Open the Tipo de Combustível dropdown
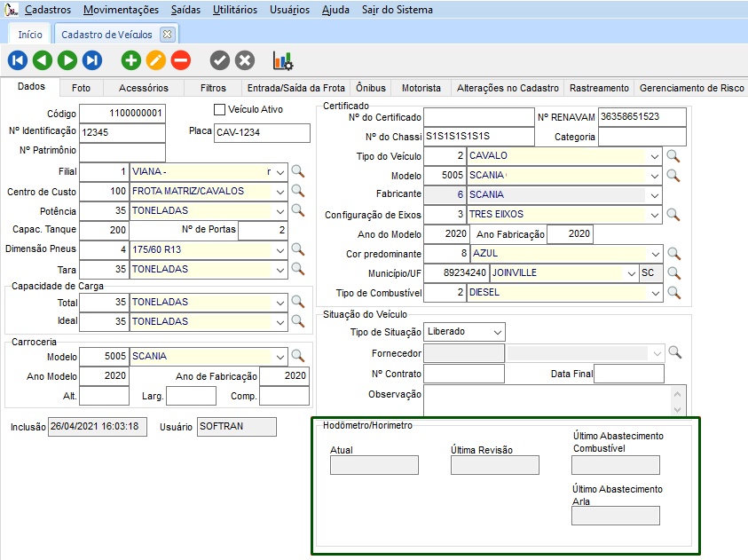Screen dimensions: 748x560 coord(655,293)
